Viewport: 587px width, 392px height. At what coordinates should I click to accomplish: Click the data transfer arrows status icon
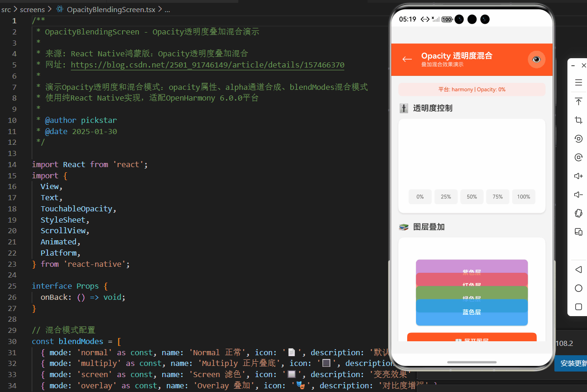425,20
